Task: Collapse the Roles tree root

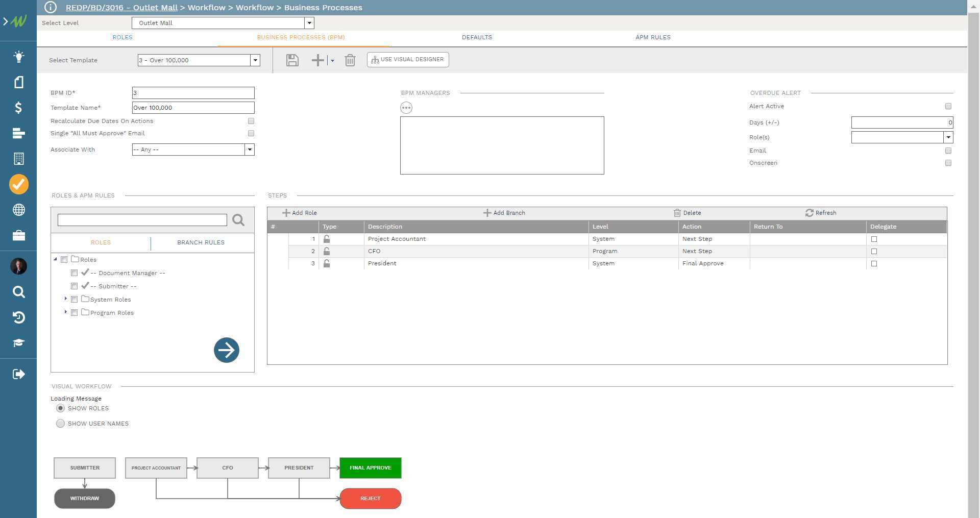Action: coord(56,259)
